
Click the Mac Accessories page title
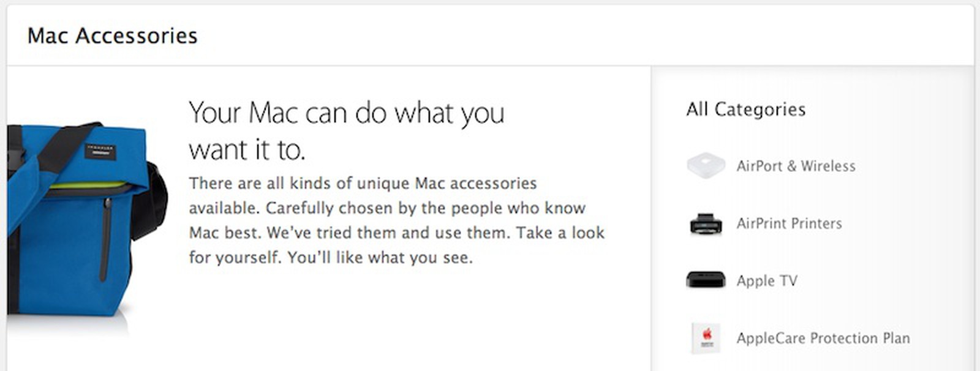coord(113,36)
